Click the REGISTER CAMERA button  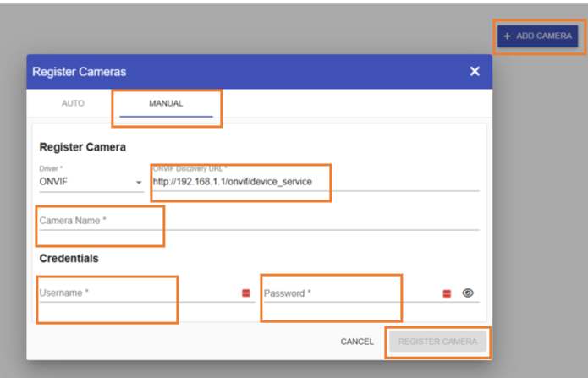(437, 342)
